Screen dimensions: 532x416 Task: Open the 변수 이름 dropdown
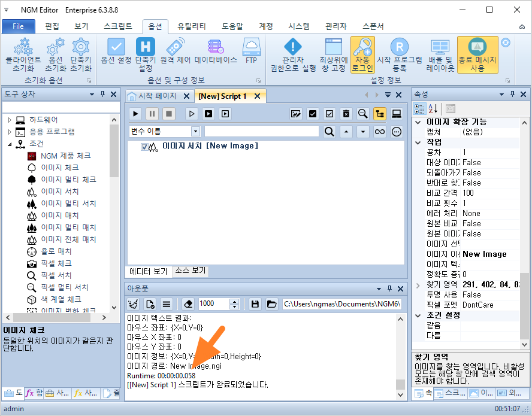tap(195, 132)
